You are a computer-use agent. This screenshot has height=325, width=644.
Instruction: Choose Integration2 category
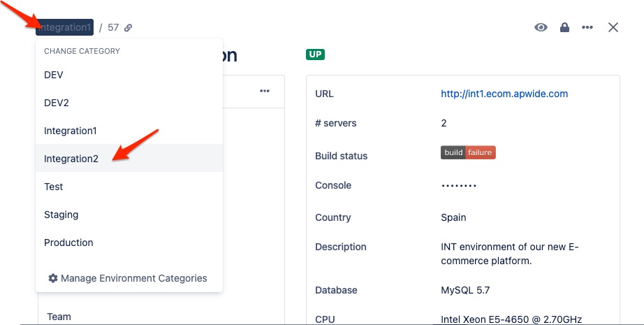point(71,159)
